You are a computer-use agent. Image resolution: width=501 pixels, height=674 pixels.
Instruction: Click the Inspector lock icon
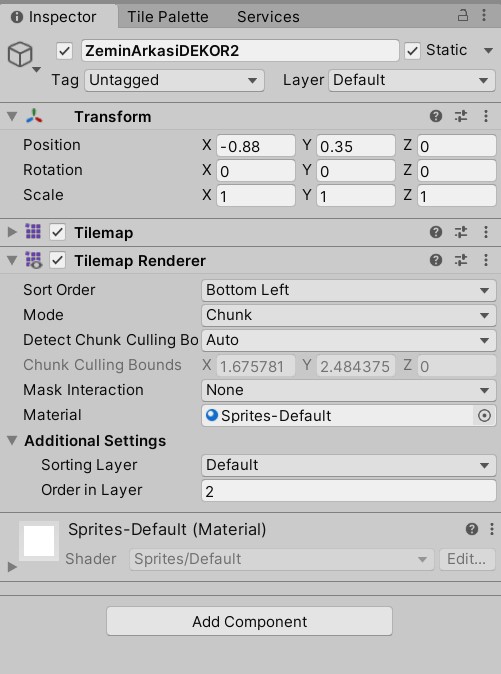[462, 16]
